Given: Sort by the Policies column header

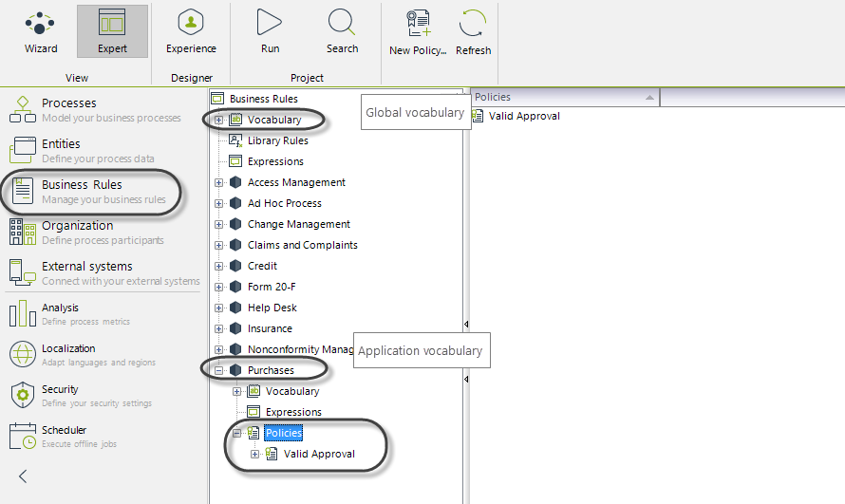Looking at the screenshot, I should click(565, 97).
